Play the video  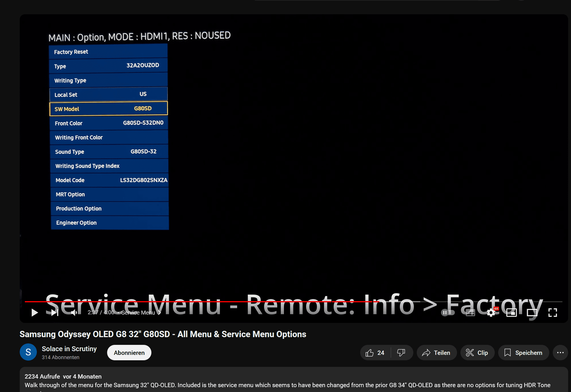35,313
